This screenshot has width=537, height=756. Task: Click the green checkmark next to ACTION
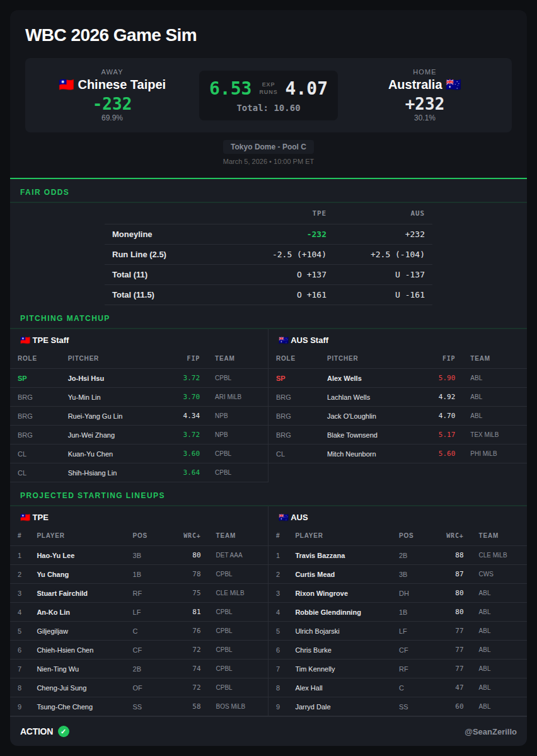(64, 731)
